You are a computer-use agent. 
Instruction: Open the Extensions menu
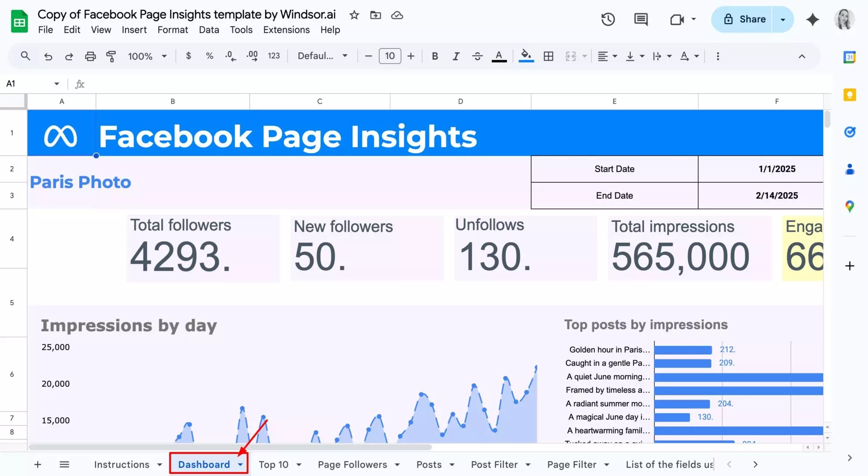[x=286, y=30]
